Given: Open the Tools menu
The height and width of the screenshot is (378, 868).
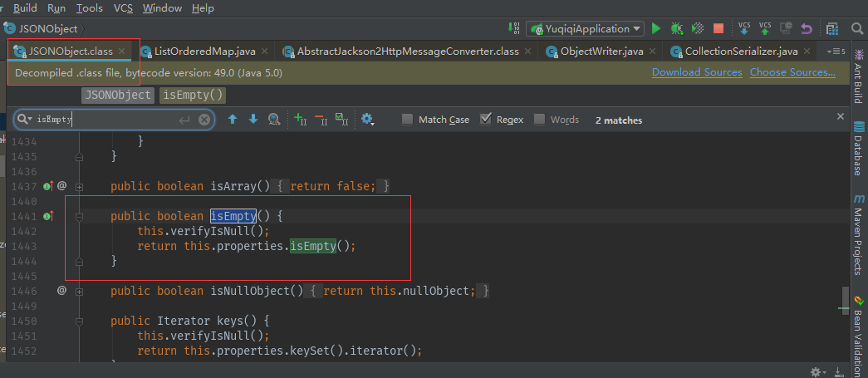Looking at the screenshot, I should point(90,7).
